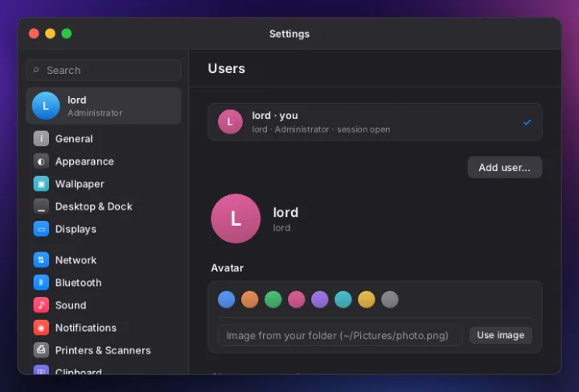Select the Wallpaper sidebar icon
Screen dimensions: 579x392
(x=41, y=184)
